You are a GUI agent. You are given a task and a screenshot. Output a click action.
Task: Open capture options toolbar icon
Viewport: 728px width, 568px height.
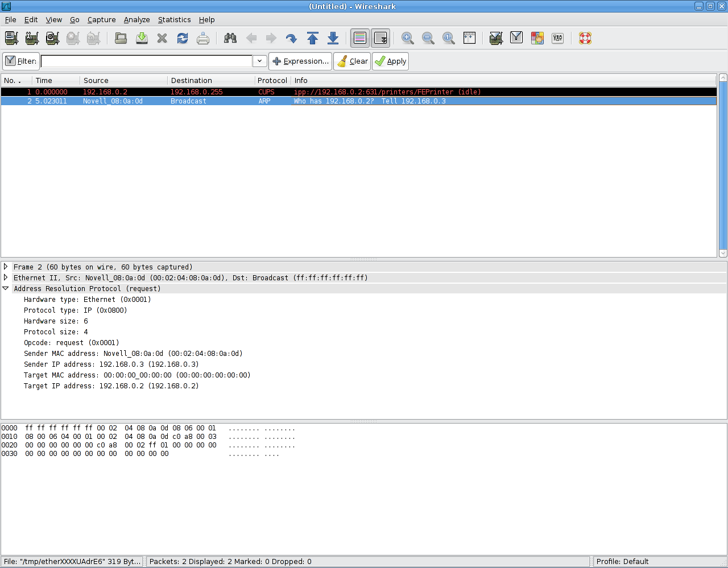point(32,38)
